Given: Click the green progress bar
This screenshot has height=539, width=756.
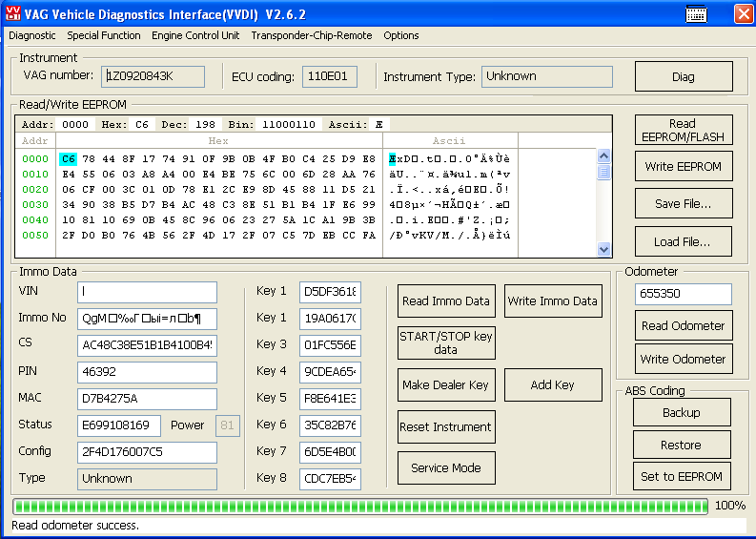Looking at the screenshot, I should 360,507.
